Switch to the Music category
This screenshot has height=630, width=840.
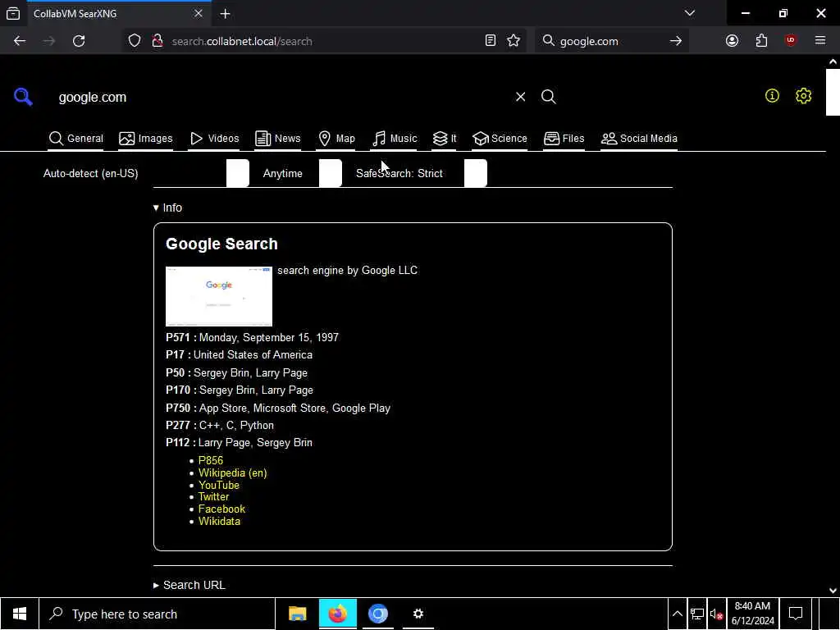coord(395,139)
